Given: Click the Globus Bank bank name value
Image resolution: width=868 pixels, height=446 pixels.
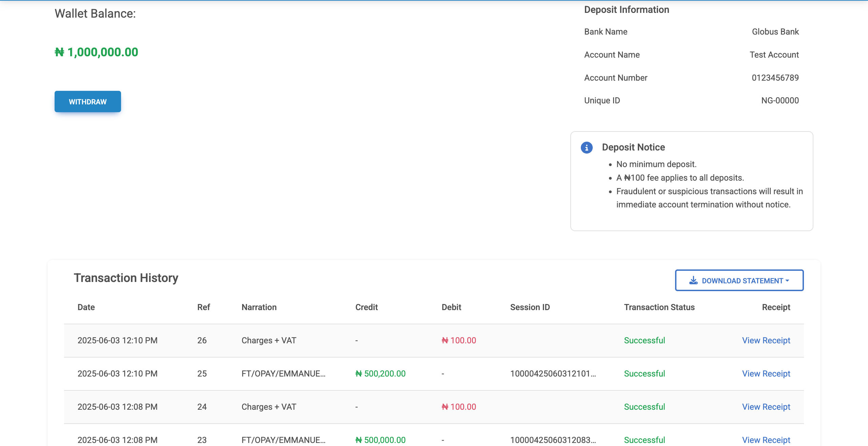Looking at the screenshot, I should [x=775, y=32].
